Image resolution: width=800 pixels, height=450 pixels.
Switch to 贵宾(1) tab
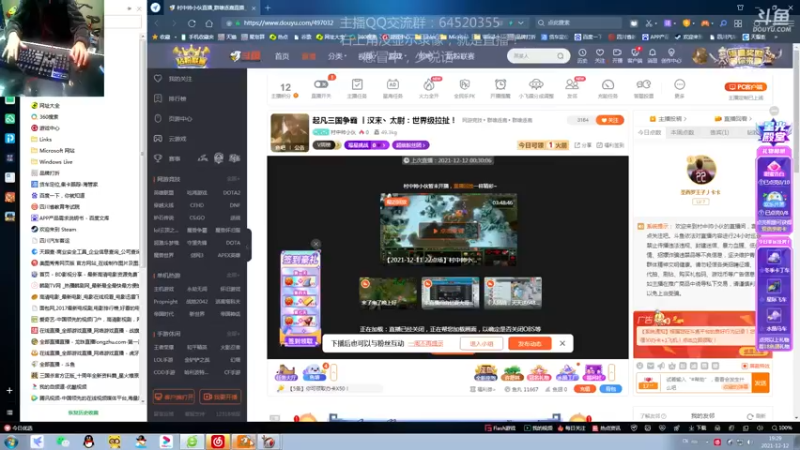click(x=719, y=132)
